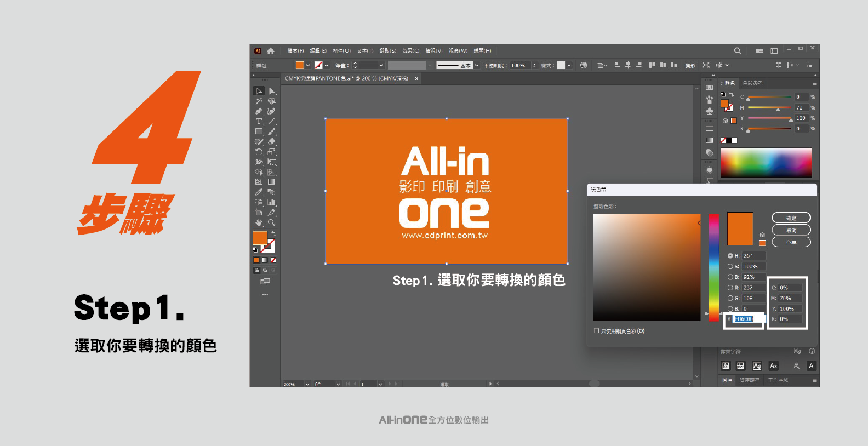Click M magenta slider in Color panel

(769, 108)
